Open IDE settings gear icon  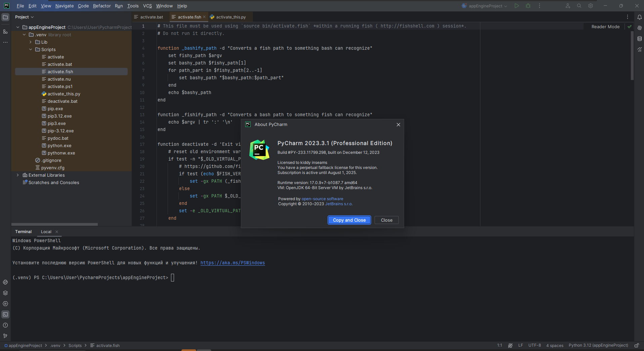[591, 6]
